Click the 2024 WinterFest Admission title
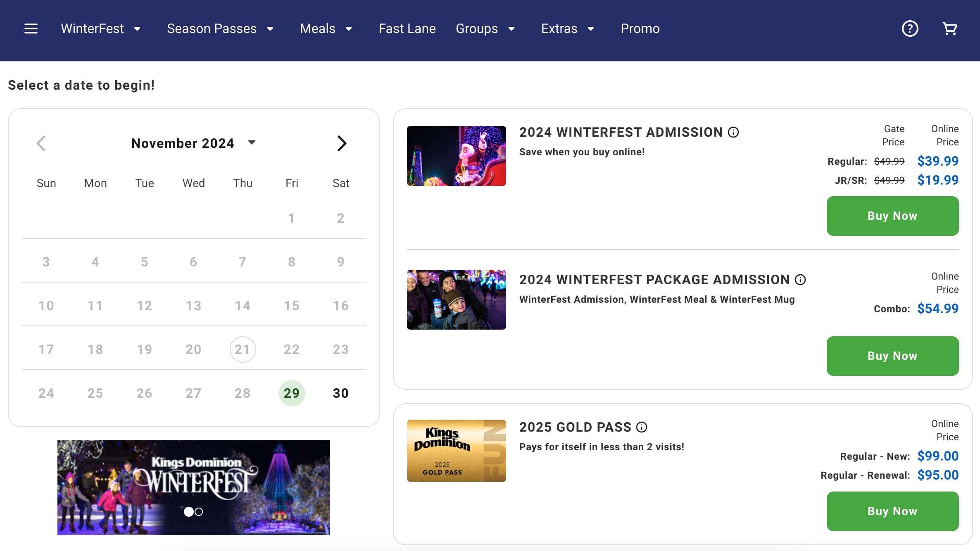The width and height of the screenshot is (980, 551). pos(621,132)
